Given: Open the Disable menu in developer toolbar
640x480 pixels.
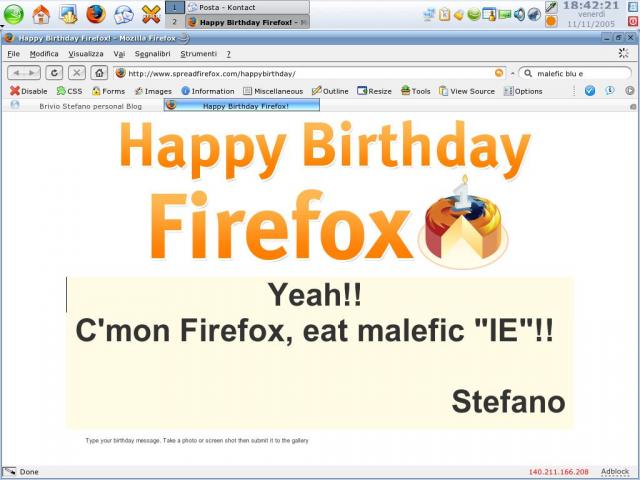Looking at the screenshot, I should [x=28, y=91].
